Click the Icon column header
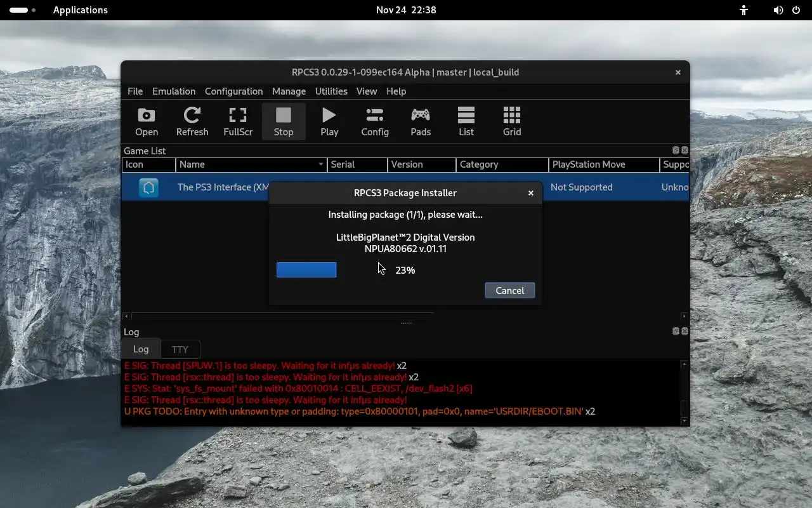Viewport: 812px width, 508px height. (148, 164)
